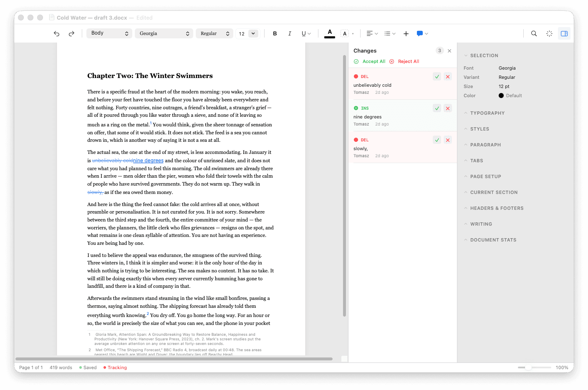
Task: Click the sparkle assistant icon
Action: [549, 34]
